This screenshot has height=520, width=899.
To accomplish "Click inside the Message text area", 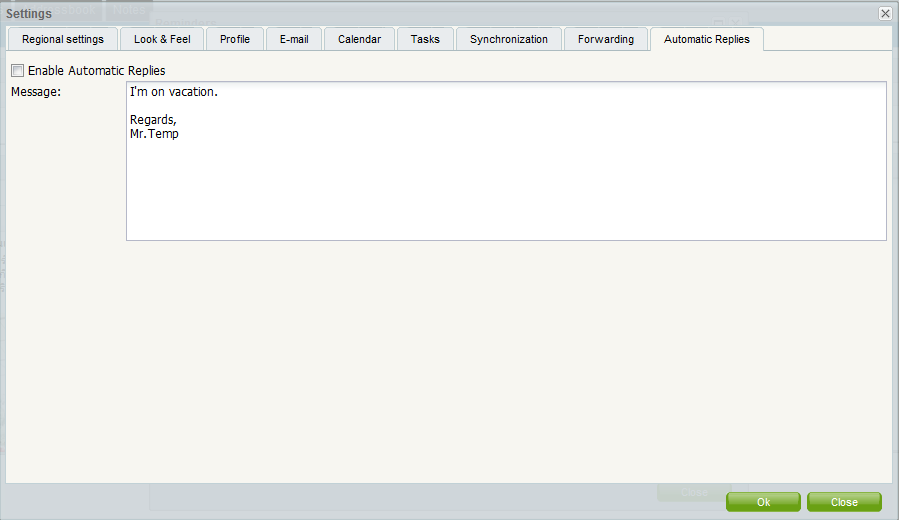I will click(506, 161).
